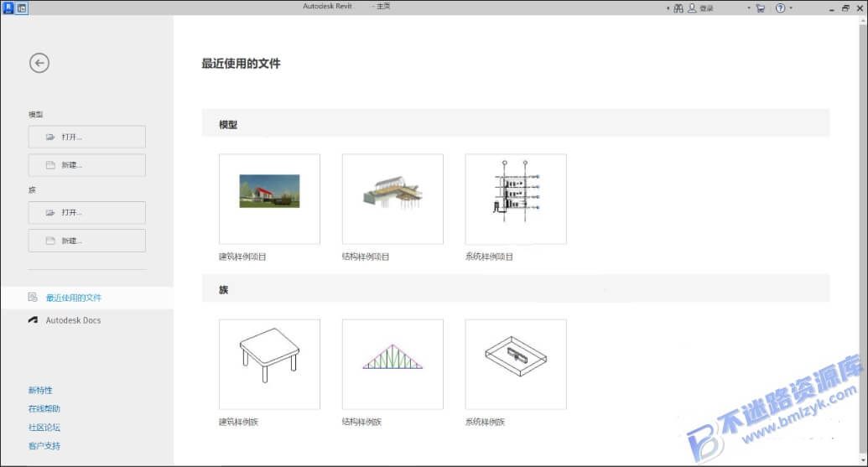Screen dimensions: 868x467
Task: Open 系统样例族 fixture thumbnail
Action: (516, 364)
